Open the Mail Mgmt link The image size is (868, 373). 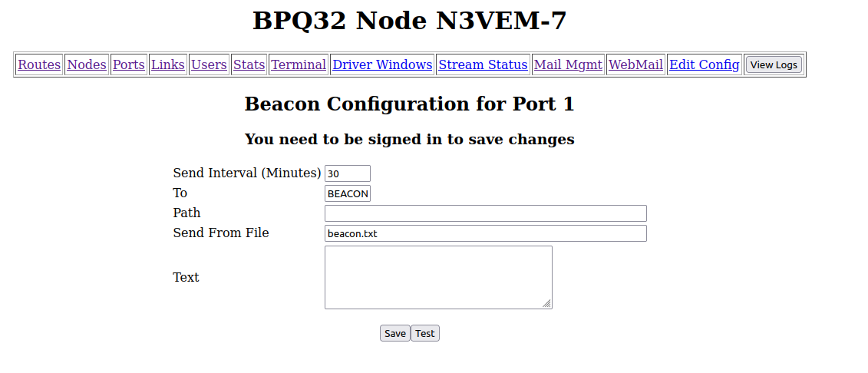[568, 64]
